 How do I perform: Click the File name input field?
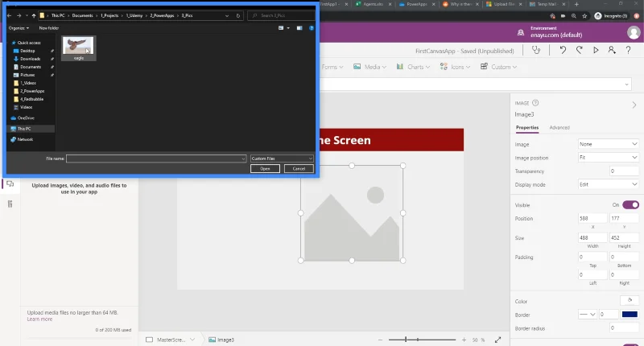[156, 159]
